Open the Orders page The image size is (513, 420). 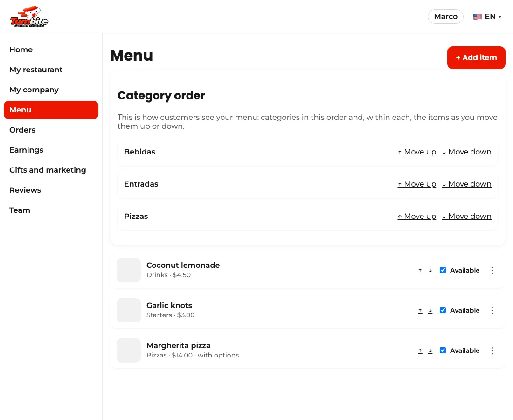51,130
